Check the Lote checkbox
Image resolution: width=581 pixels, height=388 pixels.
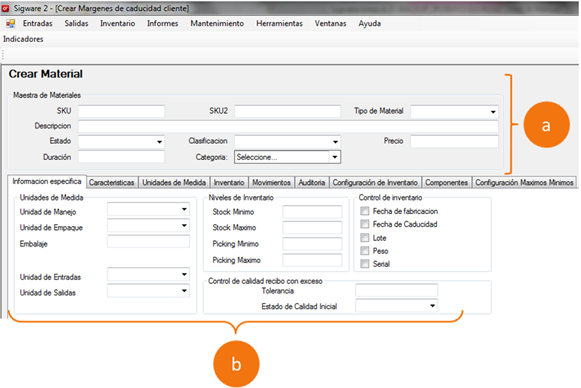[x=365, y=238]
